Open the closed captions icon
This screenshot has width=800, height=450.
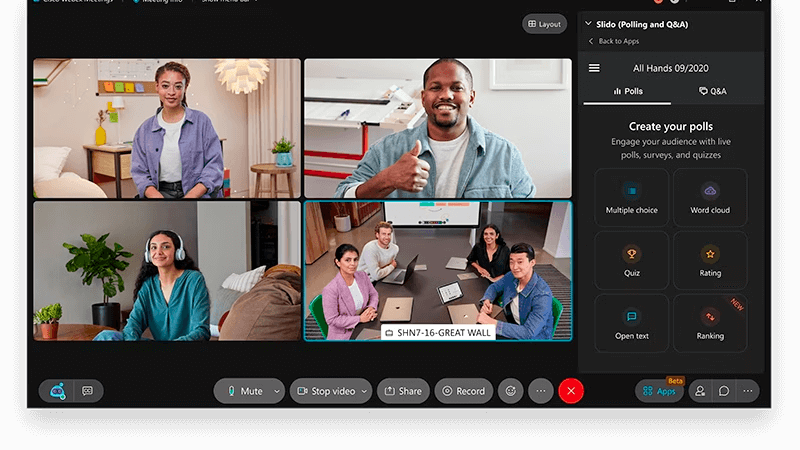(x=87, y=392)
